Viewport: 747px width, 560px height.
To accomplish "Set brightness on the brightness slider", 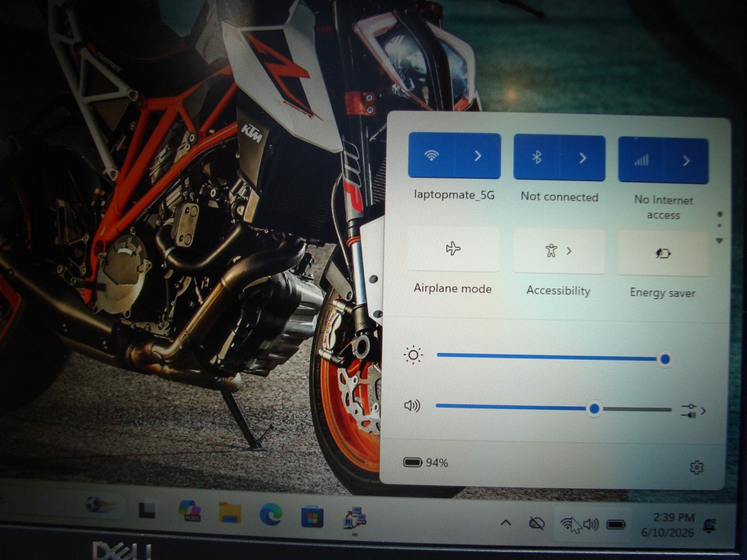I will coord(551,357).
